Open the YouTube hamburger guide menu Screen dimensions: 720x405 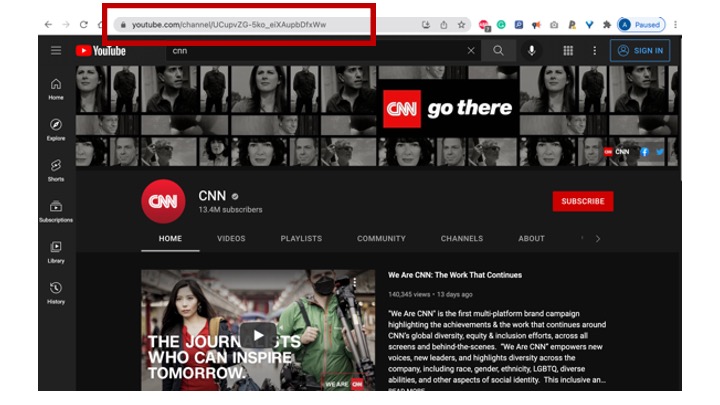[56, 51]
